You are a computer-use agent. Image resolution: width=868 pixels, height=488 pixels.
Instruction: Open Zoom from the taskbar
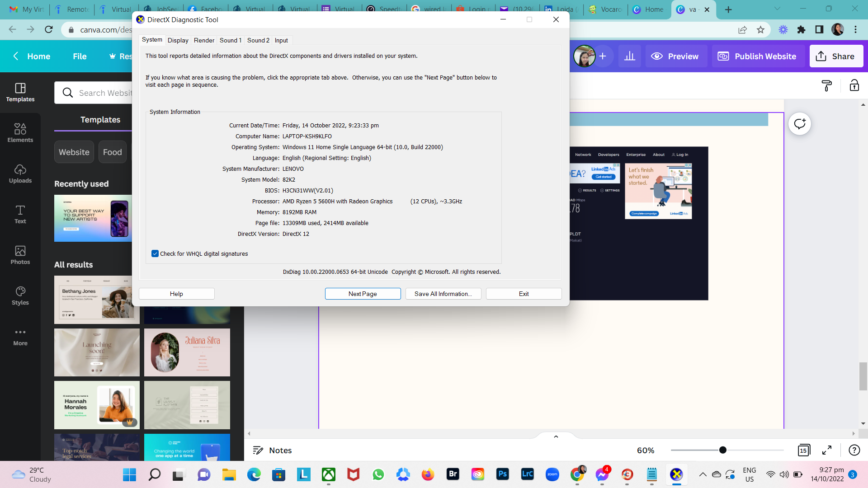(x=552, y=474)
